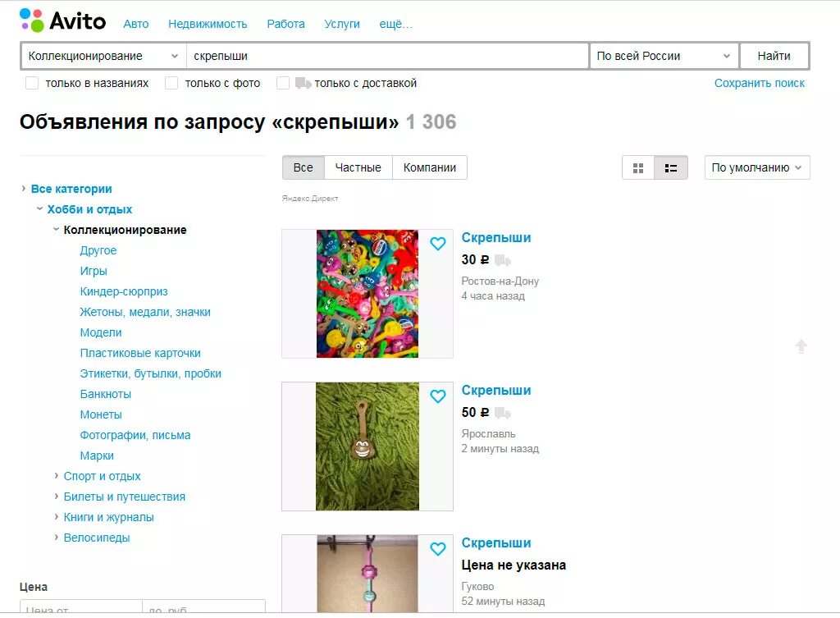Open the Билеты и путешествия link

coord(125,497)
